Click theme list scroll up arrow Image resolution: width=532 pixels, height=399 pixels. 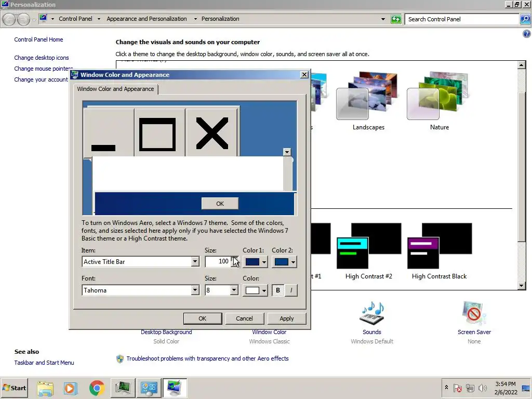point(522,65)
